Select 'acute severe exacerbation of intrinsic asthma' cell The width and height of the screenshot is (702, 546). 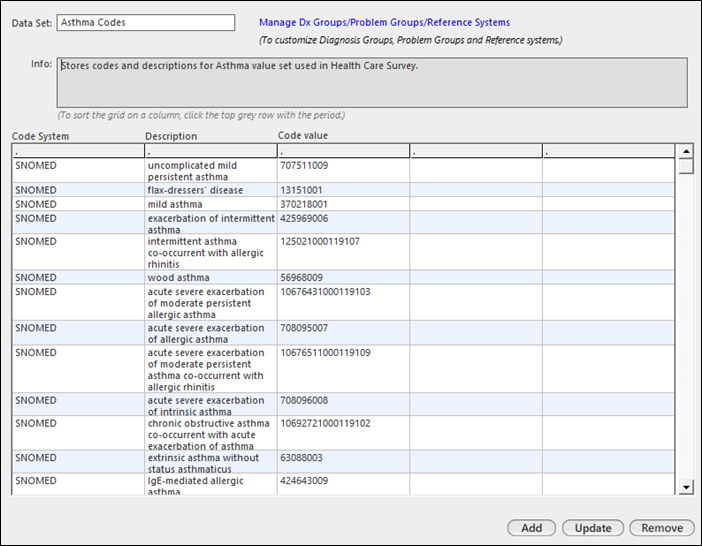pos(211,405)
